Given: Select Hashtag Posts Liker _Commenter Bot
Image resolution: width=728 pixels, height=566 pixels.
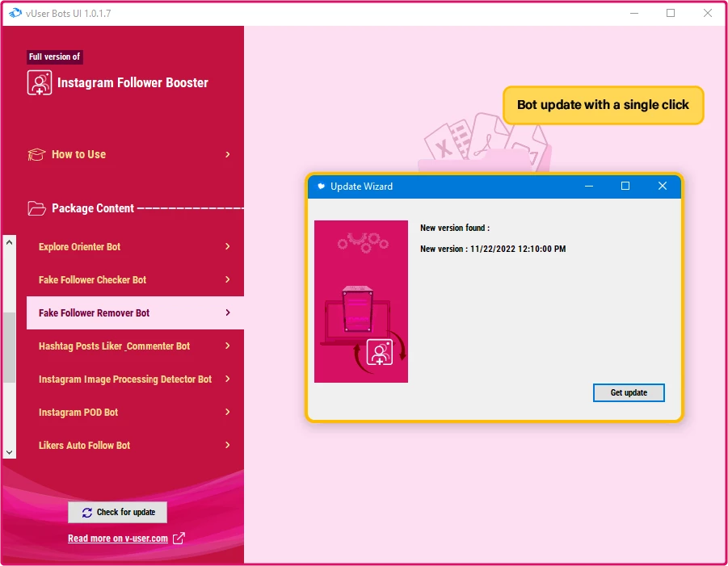Looking at the screenshot, I should [x=135, y=346].
